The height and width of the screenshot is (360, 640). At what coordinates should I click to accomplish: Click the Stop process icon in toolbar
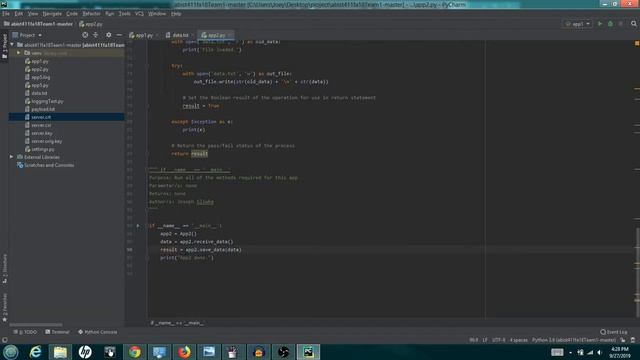click(x=621, y=24)
